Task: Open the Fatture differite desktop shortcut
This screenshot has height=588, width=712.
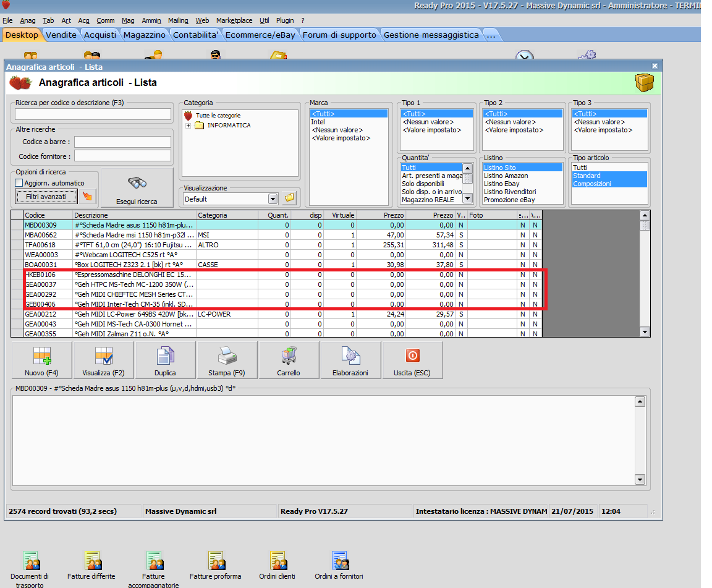Action: click(x=91, y=566)
